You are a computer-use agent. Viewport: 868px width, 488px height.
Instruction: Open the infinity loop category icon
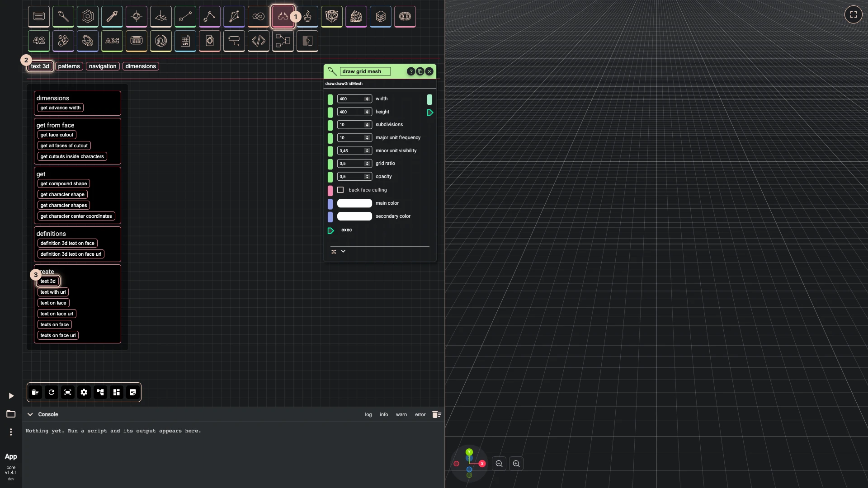pyautogui.click(x=259, y=17)
